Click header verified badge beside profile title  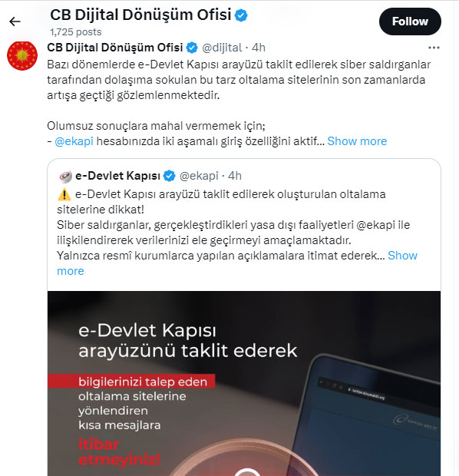[x=241, y=15]
